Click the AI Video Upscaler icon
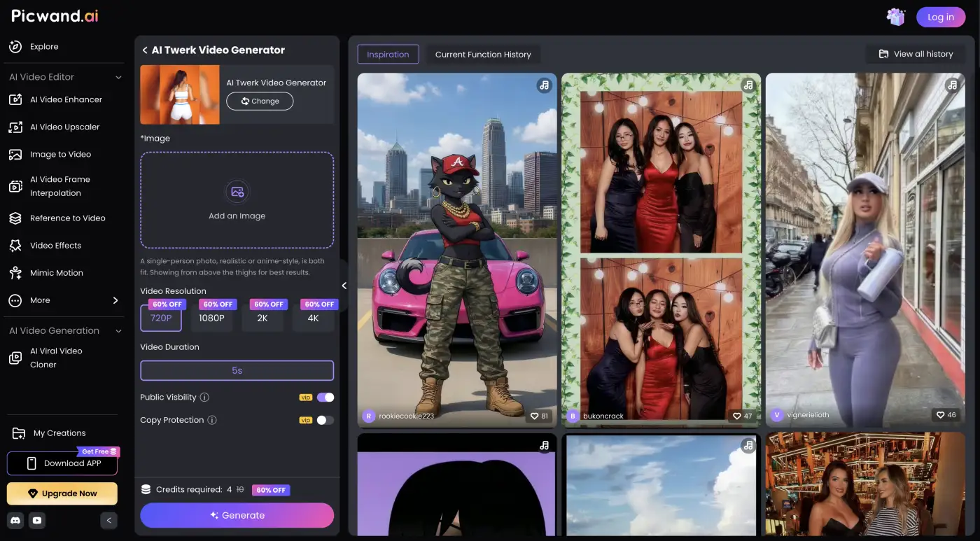Viewport: 980px width, 541px height. click(x=15, y=127)
